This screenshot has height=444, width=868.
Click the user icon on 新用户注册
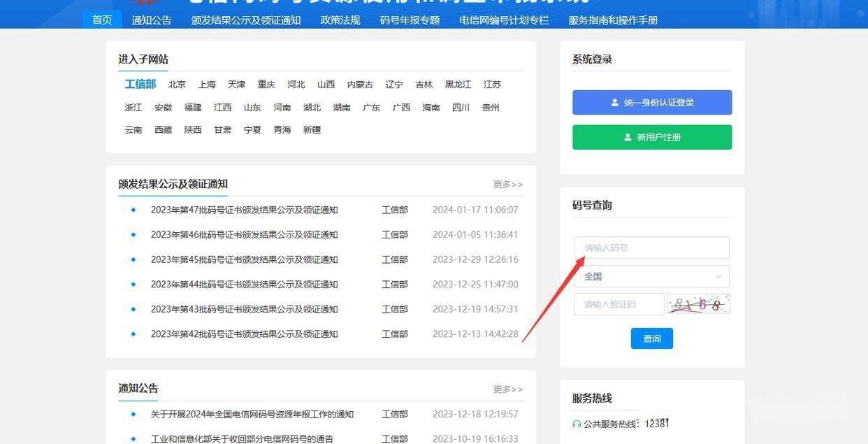point(628,137)
